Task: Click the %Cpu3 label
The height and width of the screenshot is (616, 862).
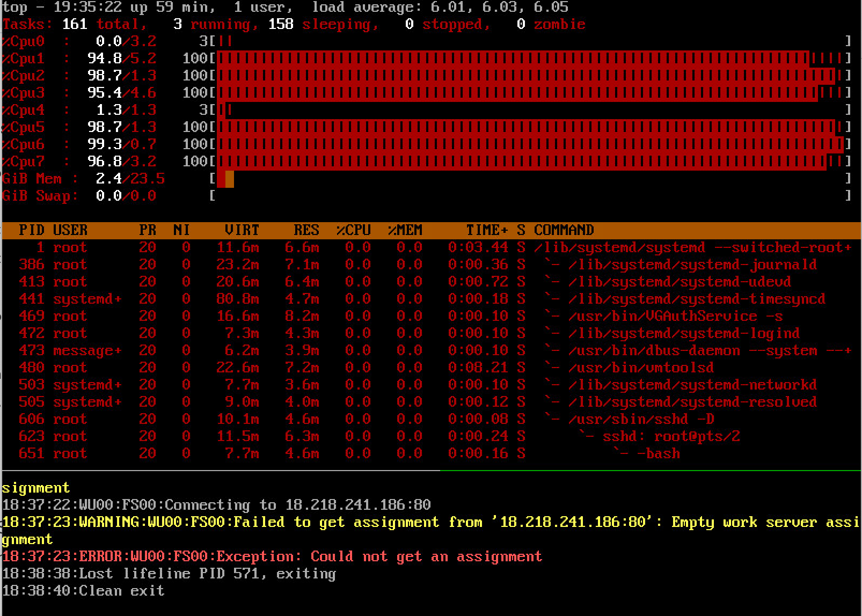Action: [23, 93]
